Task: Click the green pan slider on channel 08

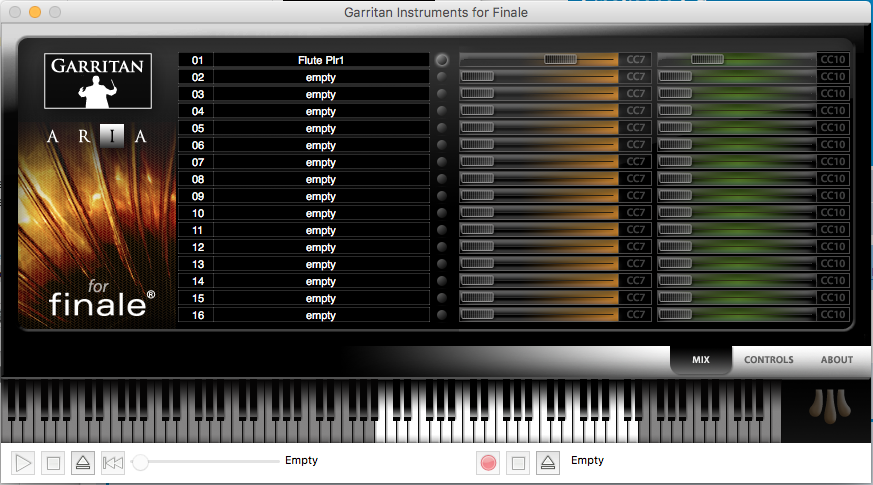Action: [x=736, y=179]
